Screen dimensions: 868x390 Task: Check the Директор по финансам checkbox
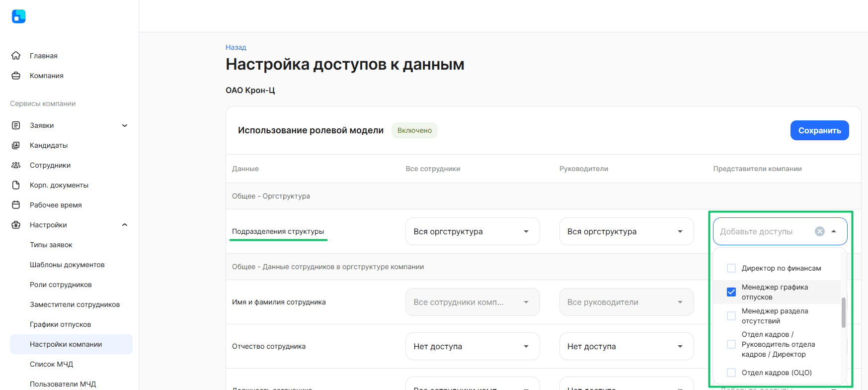point(731,268)
